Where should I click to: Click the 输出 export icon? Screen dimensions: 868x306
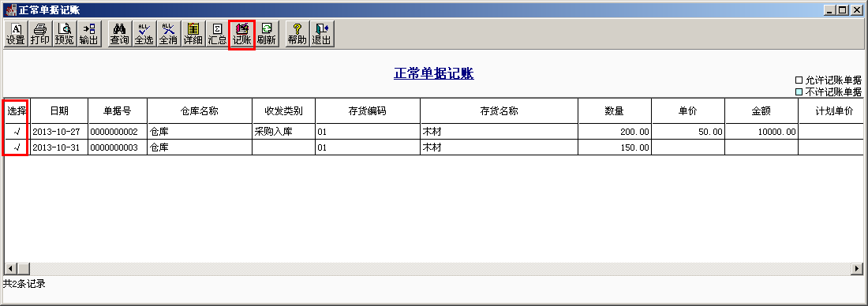(x=88, y=35)
